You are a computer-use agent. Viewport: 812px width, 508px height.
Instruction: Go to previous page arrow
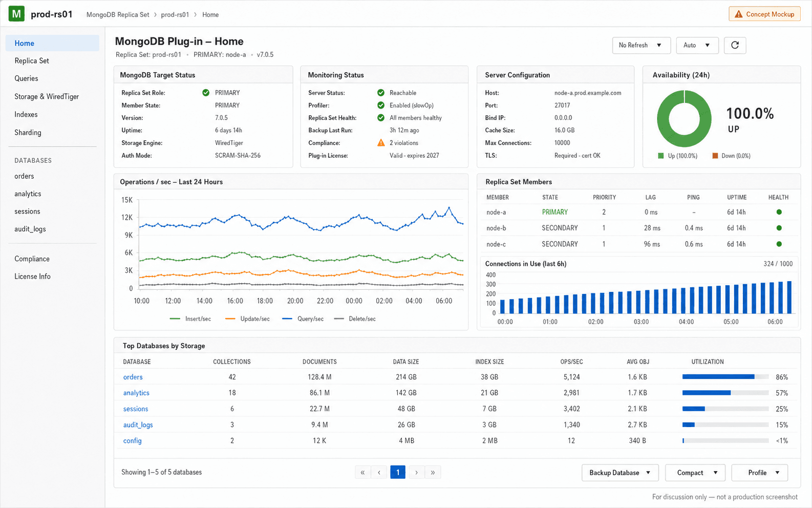click(x=379, y=472)
